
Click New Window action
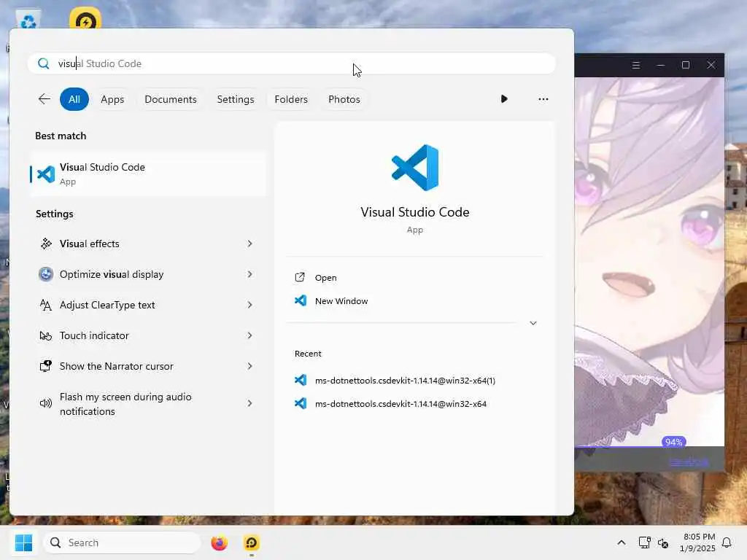pyautogui.click(x=341, y=301)
